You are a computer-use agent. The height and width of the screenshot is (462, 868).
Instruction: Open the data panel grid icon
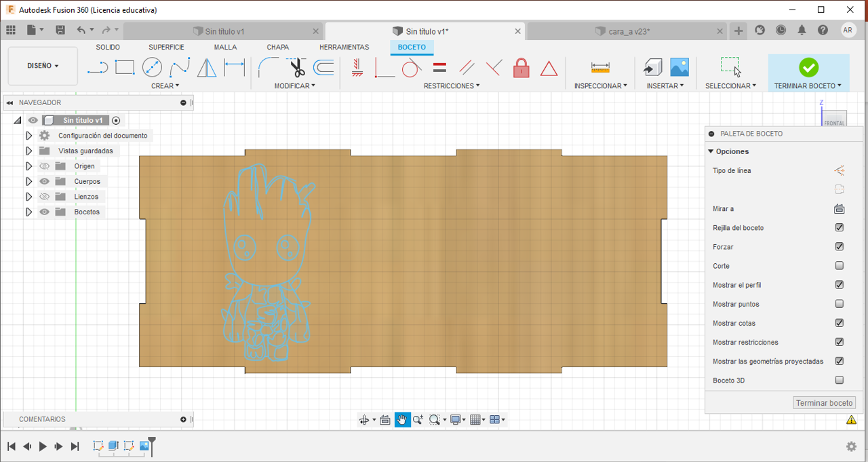click(10, 30)
